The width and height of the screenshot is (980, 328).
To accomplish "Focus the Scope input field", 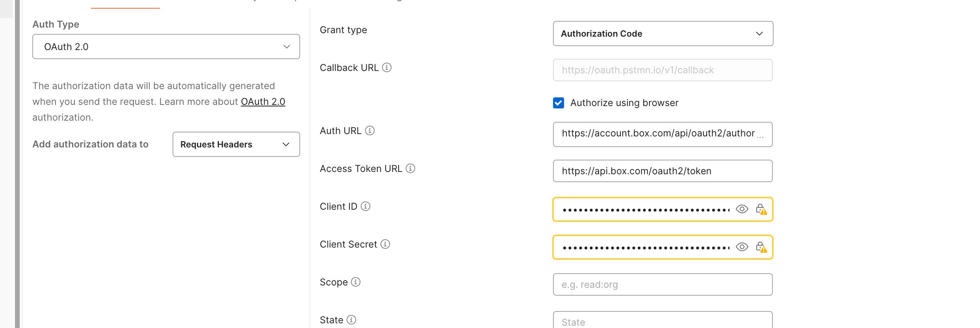I will pyautogui.click(x=663, y=285).
